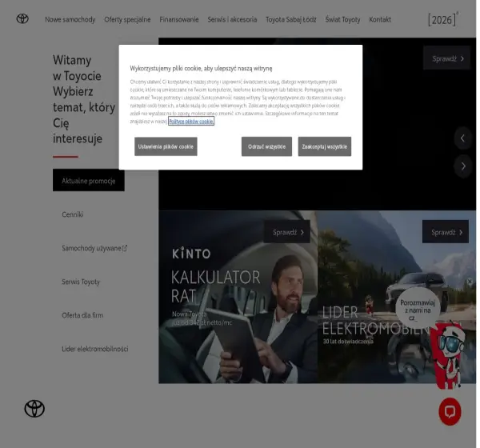Select the Oferta dla firm item
The image size is (480, 448).
(x=82, y=315)
